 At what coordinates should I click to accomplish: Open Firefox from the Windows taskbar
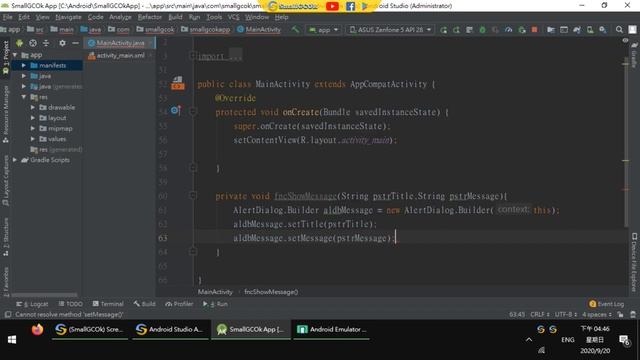pos(37,329)
